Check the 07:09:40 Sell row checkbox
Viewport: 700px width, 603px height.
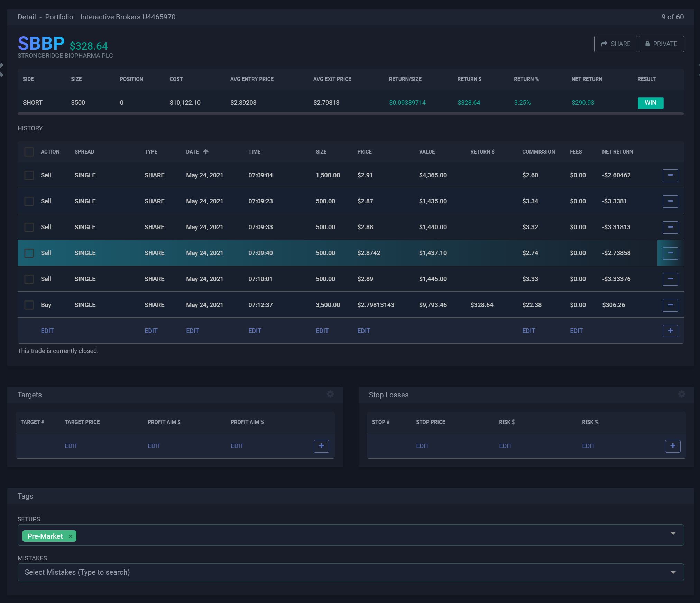click(29, 253)
